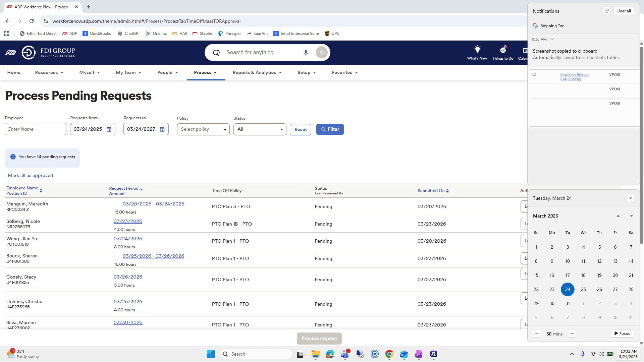
Task: Click the search submit arrow button
Action: point(321,53)
